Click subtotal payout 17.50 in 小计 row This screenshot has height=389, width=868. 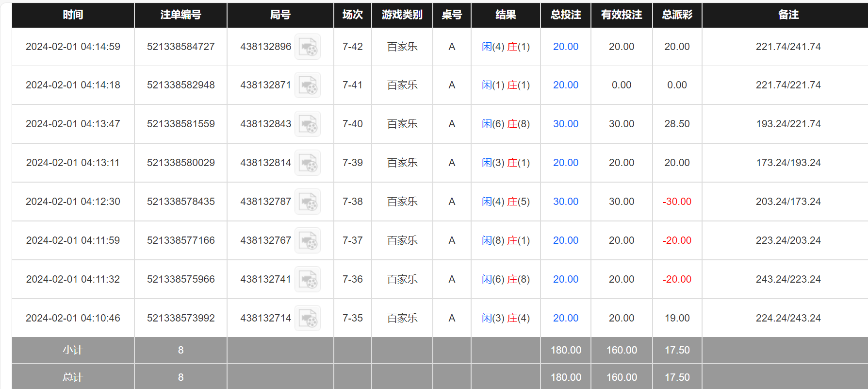click(677, 350)
